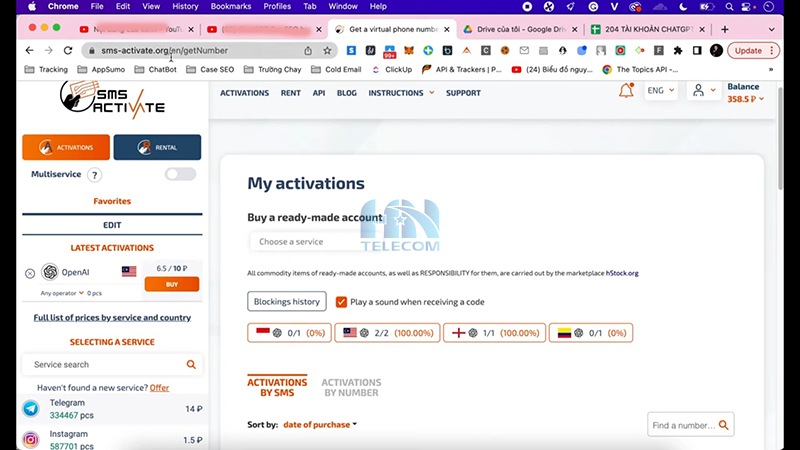Viewport: 800px width, 450px height.
Task: Click the Telegram service icon
Action: tap(31, 408)
